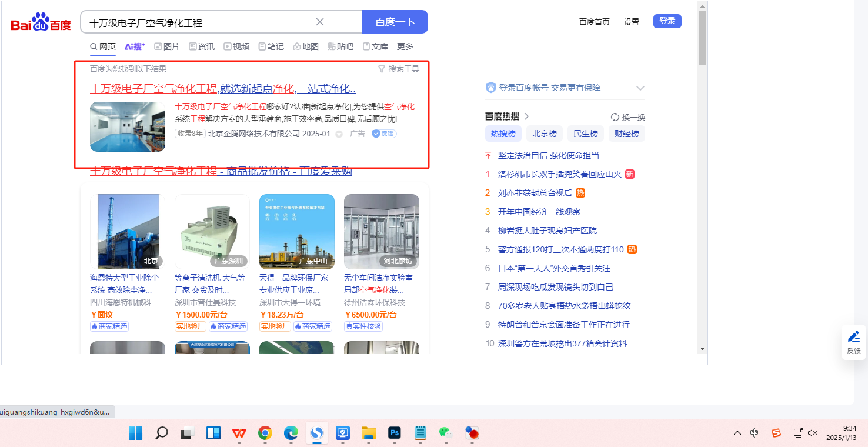
Task: Clear the search box with X icon
Action: click(x=320, y=22)
